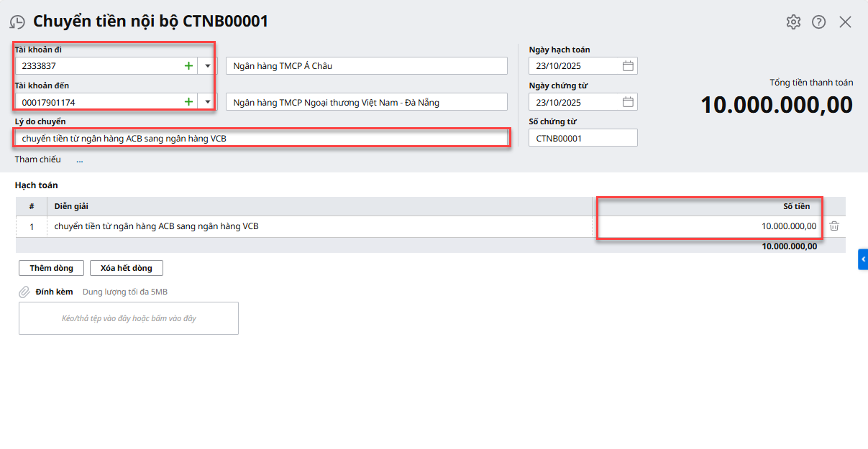Open calendar for Ngày chứng từ

(x=628, y=102)
